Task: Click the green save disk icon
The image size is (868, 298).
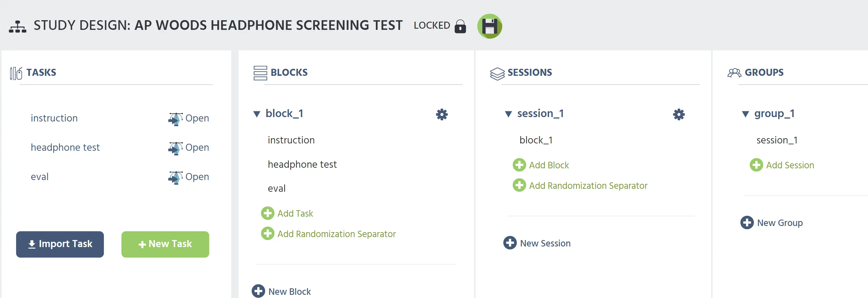Action: click(489, 26)
